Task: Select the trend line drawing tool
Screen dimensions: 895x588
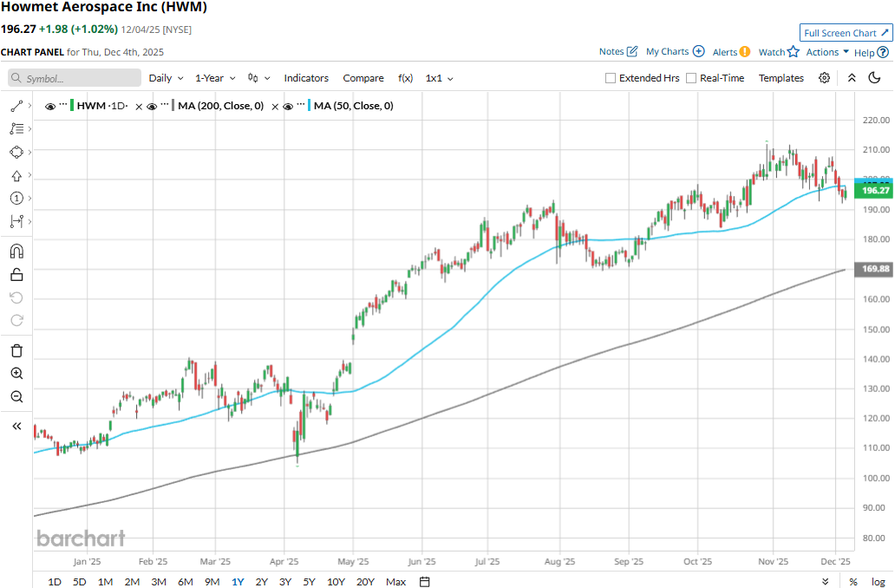Action: pyautogui.click(x=16, y=106)
